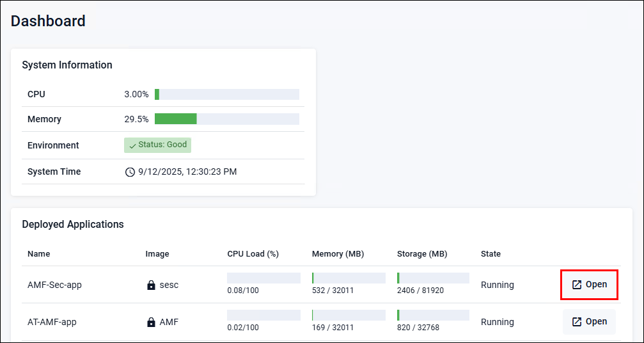Open the AT-AMF-app application
644x343 pixels.
[589, 321]
